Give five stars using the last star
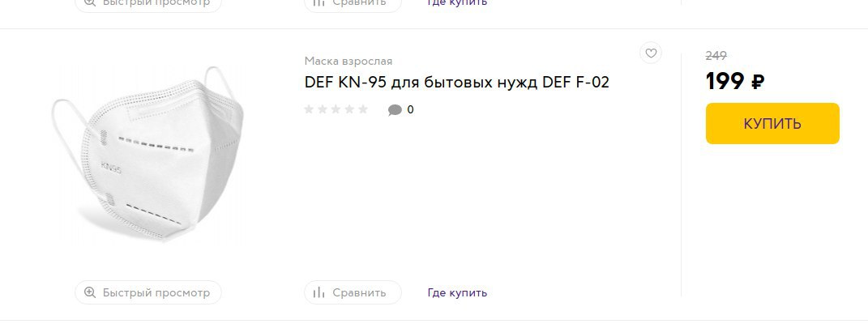Image resolution: width=868 pixels, height=328 pixels. (x=362, y=109)
